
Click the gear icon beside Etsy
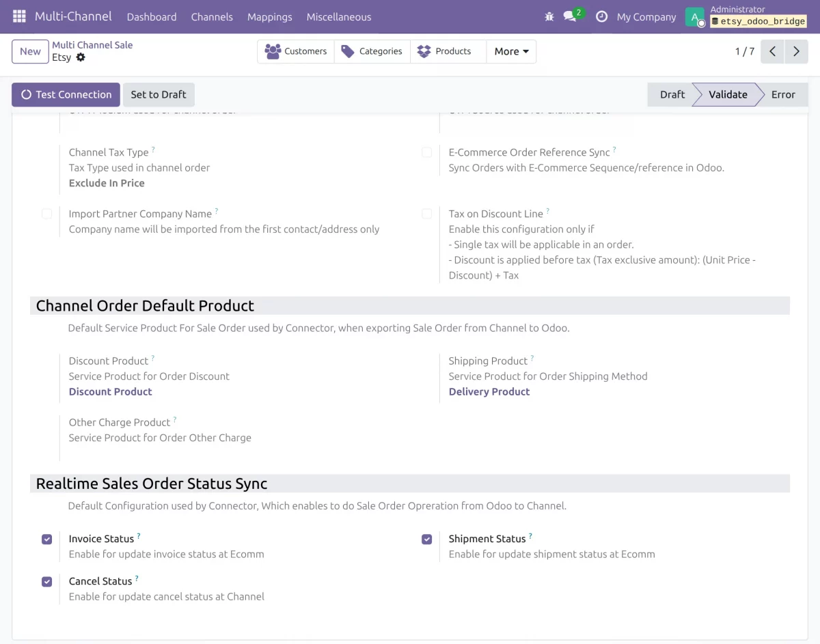(x=81, y=57)
